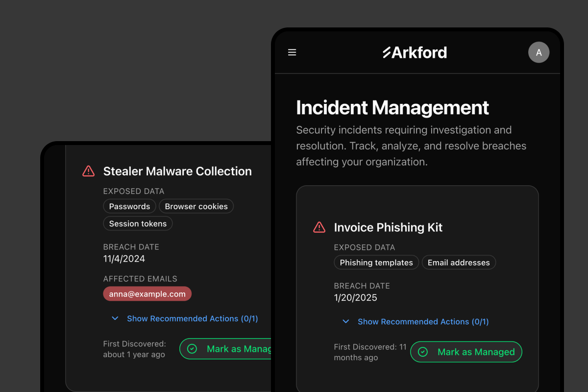The height and width of the screenshot is (392, 588).
Task: Click the Arkford logo
Action: point(415,52)
